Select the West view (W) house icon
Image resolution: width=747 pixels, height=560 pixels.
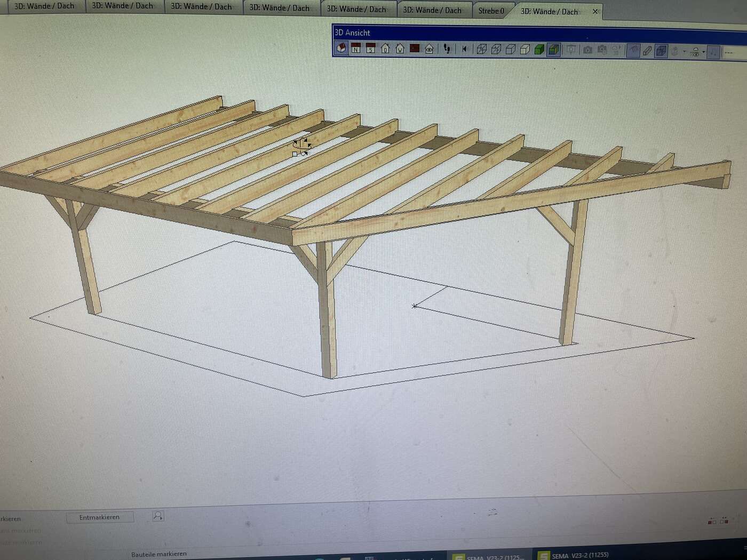[399, 50]
